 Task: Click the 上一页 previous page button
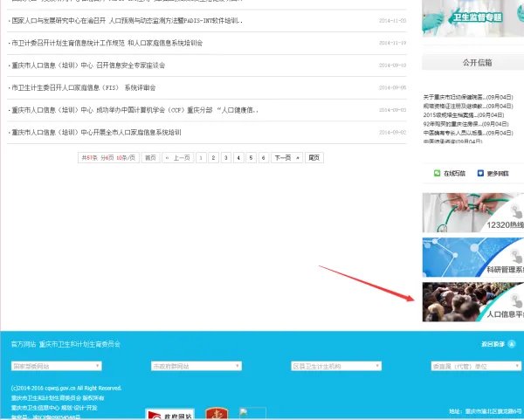pos(178,158)
